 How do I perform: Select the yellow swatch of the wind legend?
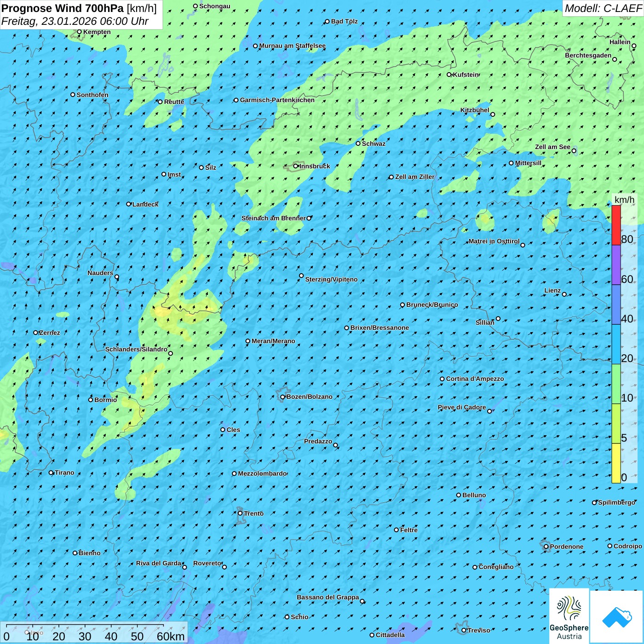[x=616, y=463]
